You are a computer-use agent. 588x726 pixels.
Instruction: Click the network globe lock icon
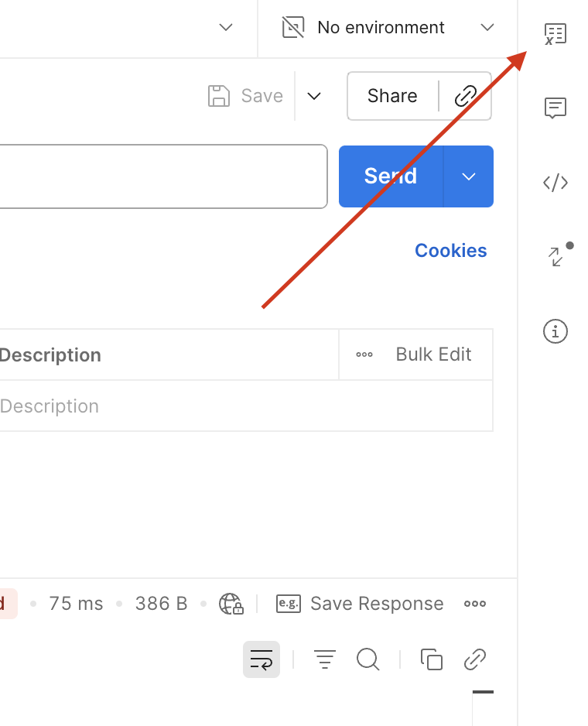click(231, 604)
